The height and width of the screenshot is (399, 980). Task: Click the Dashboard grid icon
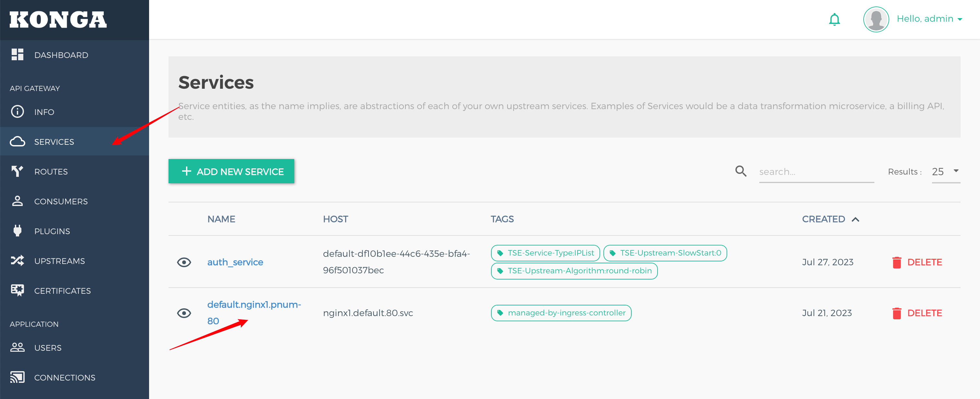pos(17,55)
